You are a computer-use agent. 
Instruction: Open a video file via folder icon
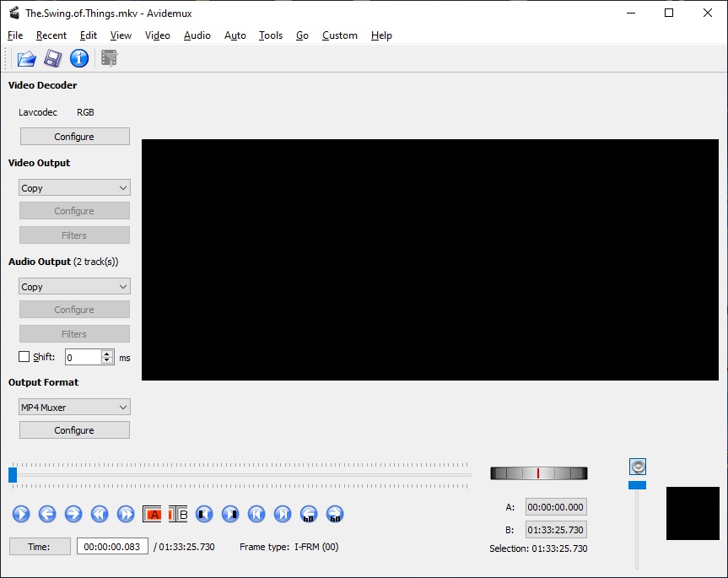point(27,58)
